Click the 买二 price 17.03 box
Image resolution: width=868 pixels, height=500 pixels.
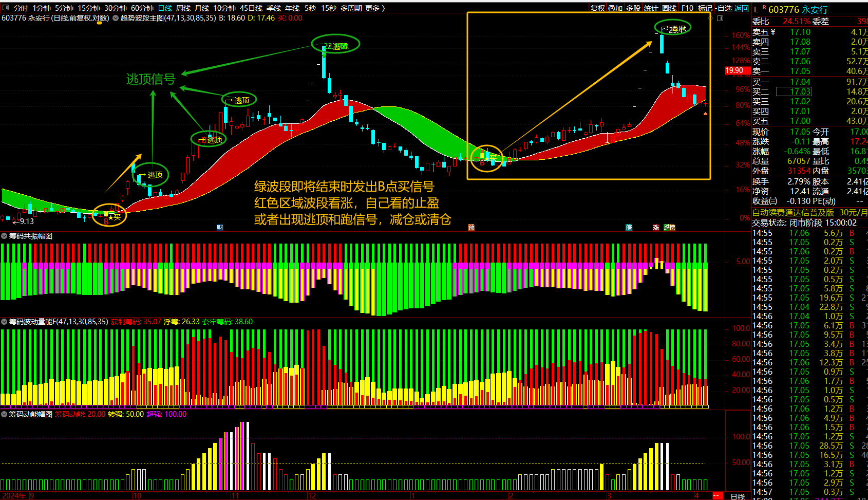pyautogui.click(x=794, y=91)
